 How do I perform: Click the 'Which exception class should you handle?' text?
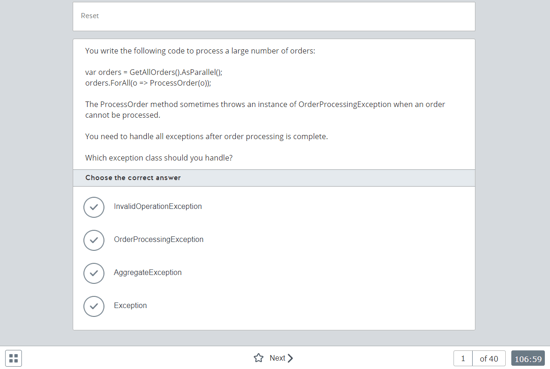click(159, 158)
